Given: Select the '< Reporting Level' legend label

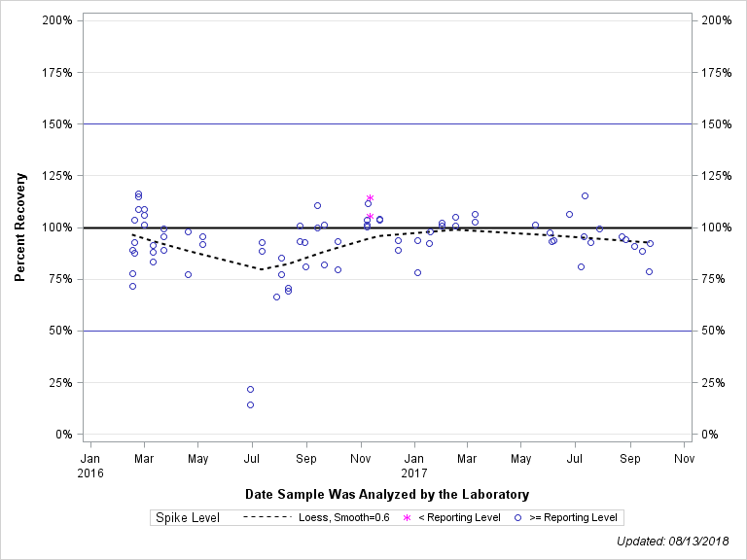Looking at the screenshot, I should 459,517.
